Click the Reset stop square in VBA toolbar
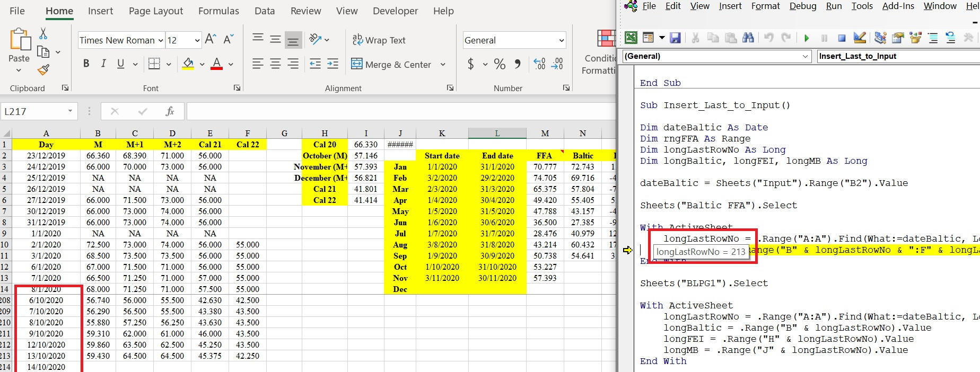This screenshot has width=980, height=372. (842, 38)
